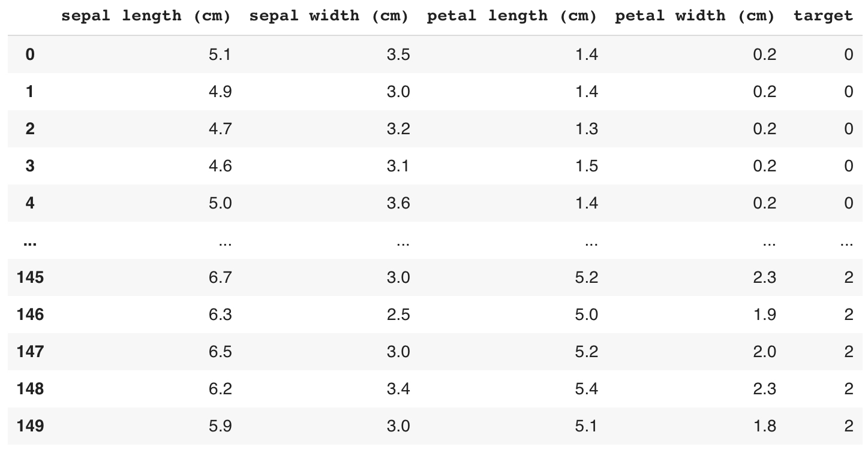Select row index 0

(30, 55)
